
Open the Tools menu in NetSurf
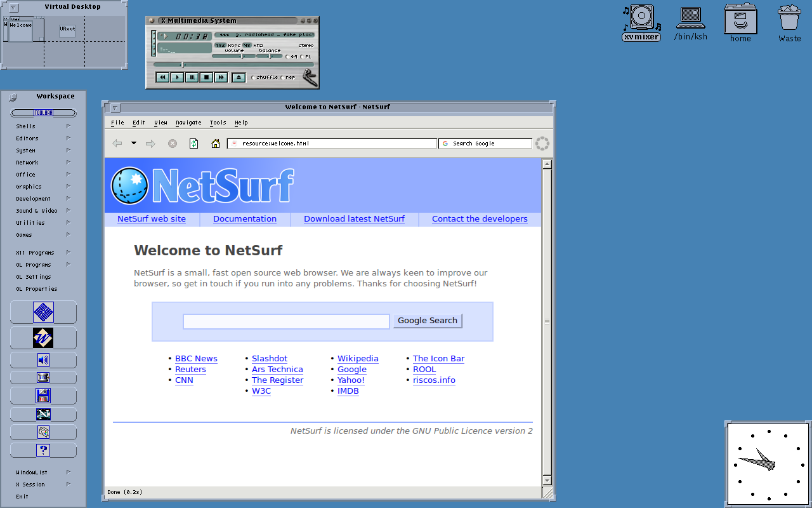(218, 123)
